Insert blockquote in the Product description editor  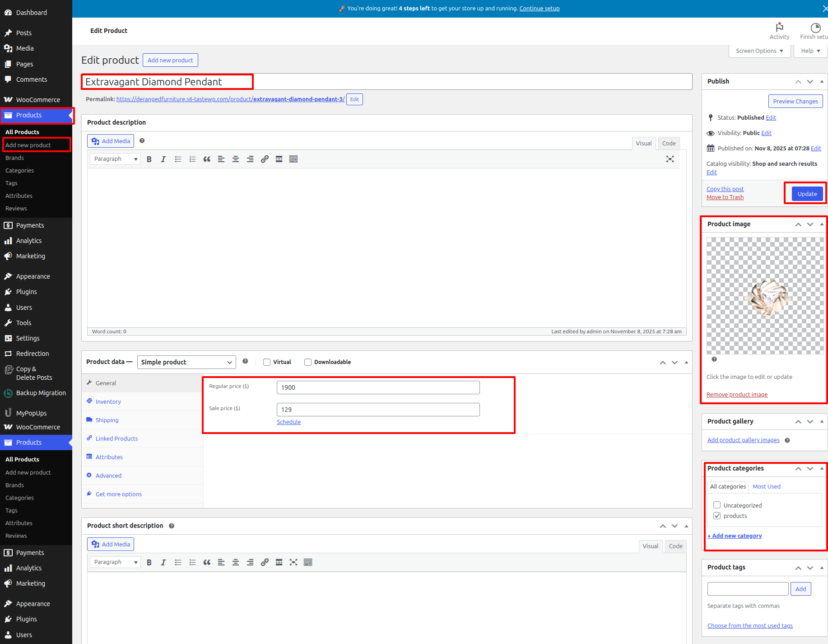pos(207,159)
